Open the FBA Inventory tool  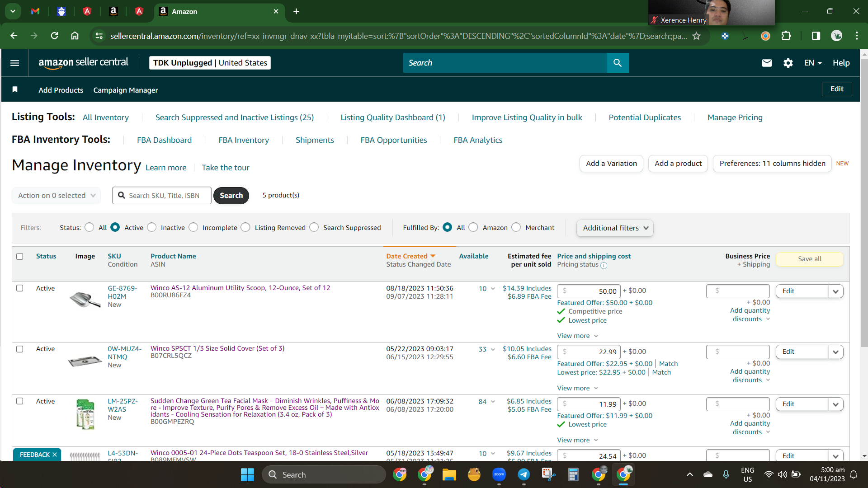point(244,140)
